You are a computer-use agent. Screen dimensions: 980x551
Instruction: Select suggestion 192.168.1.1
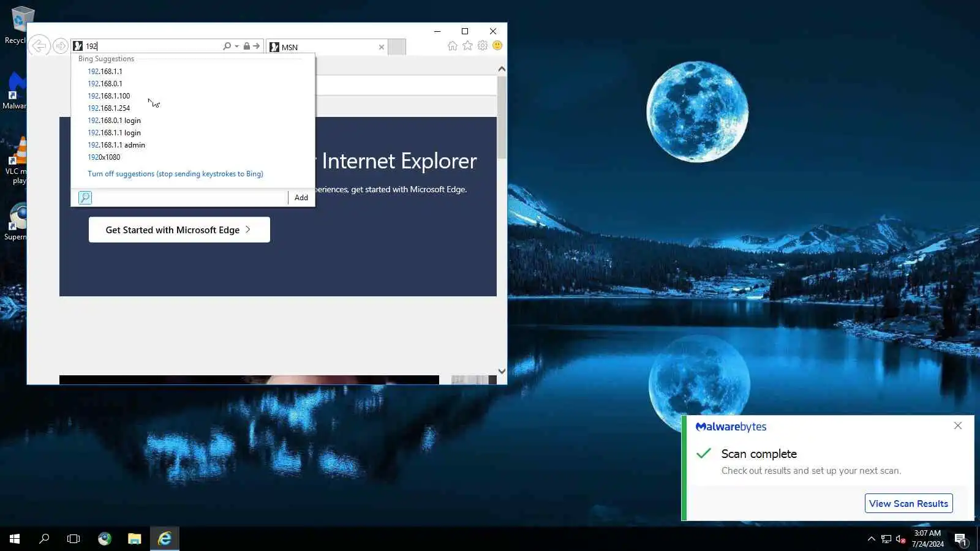tap(105, 72)
